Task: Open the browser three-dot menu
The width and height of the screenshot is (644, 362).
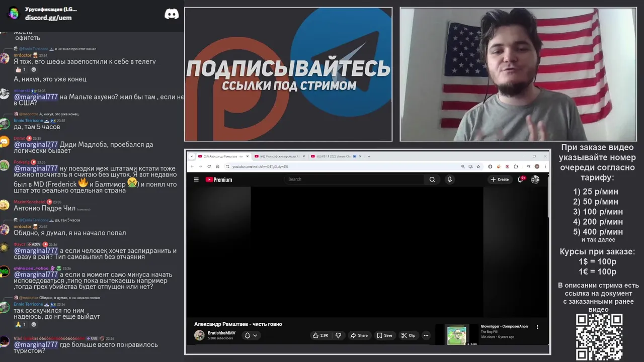Action: click(545, 166)
